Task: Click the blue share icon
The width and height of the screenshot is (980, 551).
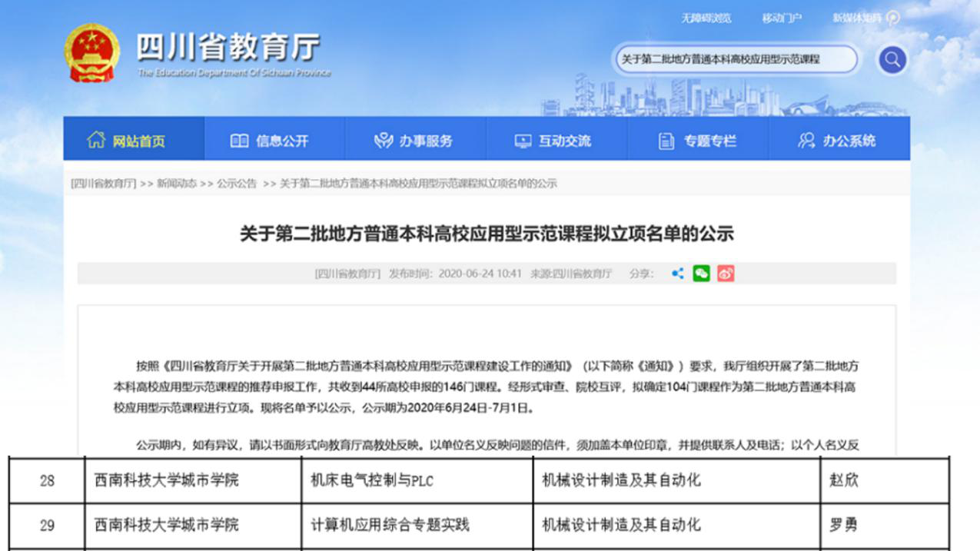Action: (677, 274)
